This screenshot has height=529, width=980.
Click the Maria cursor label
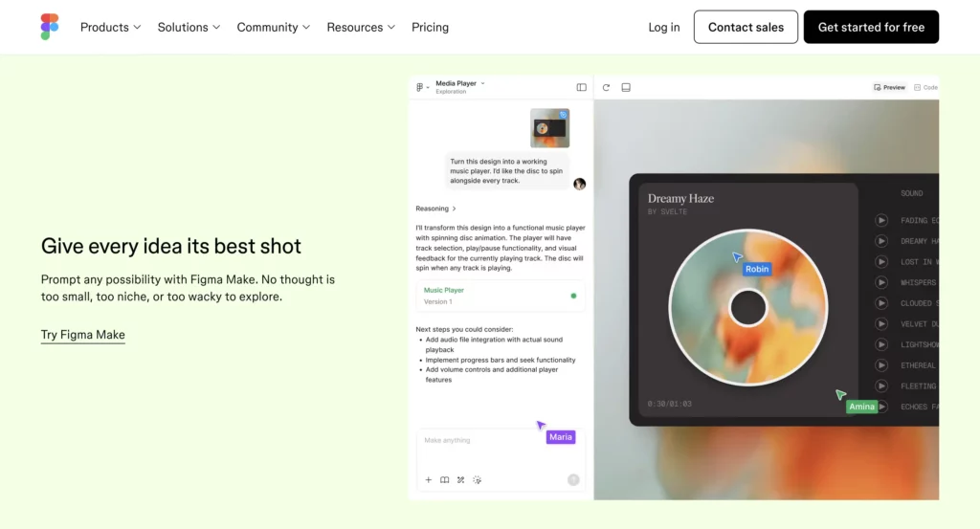coord(561,437)
